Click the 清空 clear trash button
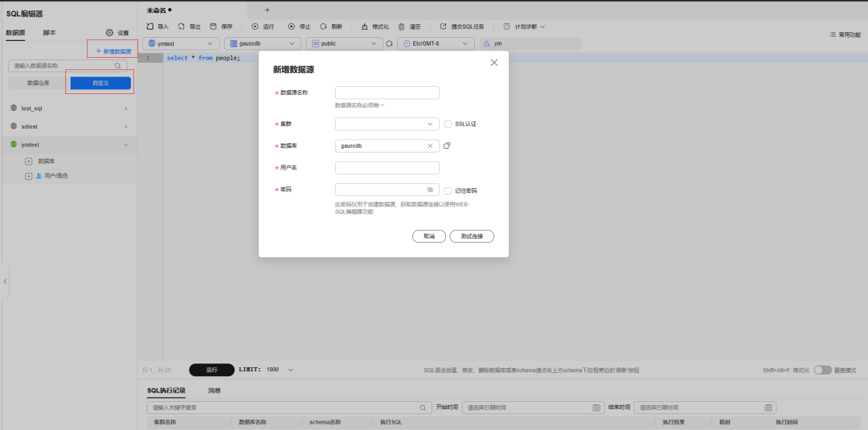The height and width of the screenshot is (430, 868). 410,27
